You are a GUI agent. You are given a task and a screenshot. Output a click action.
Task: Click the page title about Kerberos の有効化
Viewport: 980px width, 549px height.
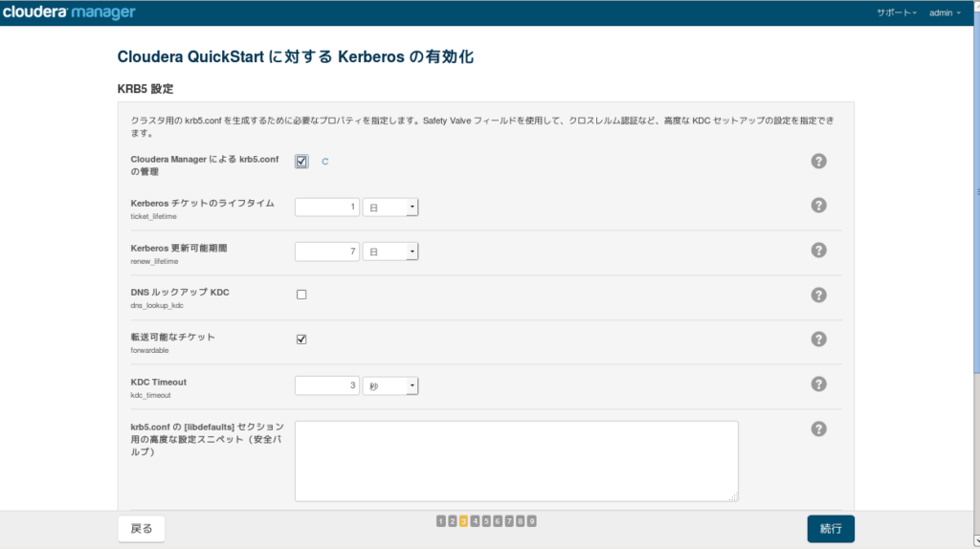[295, 56]
